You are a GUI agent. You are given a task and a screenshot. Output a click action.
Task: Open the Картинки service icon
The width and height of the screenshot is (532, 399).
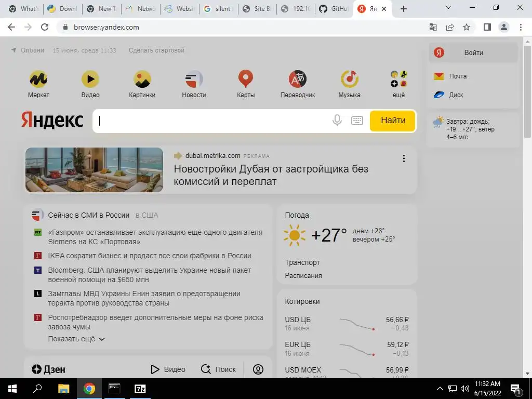[142, 79]
